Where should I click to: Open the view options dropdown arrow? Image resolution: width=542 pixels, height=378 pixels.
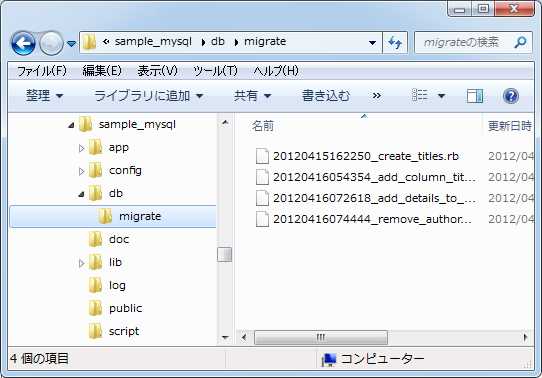[441, 96]
